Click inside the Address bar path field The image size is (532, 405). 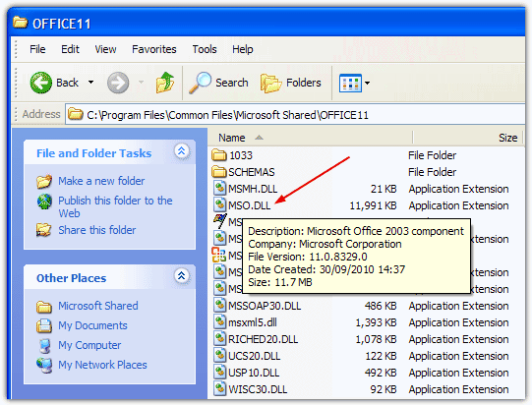[295, 115]
